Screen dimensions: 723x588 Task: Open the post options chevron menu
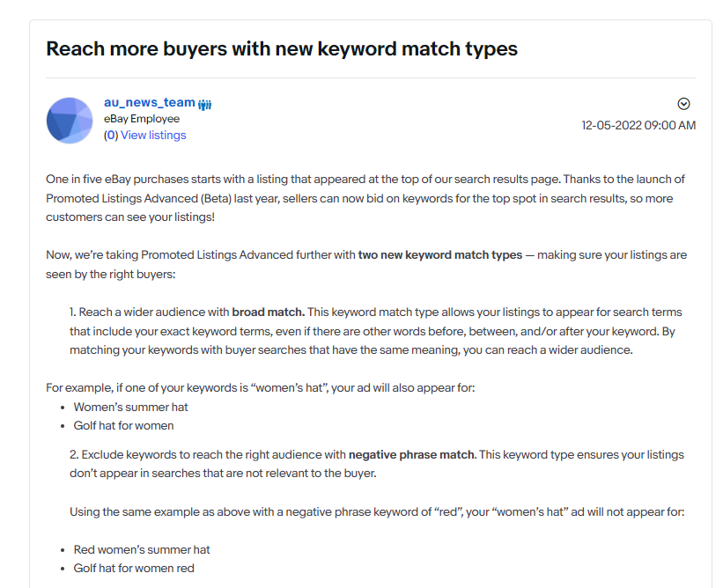pos(683,104)
